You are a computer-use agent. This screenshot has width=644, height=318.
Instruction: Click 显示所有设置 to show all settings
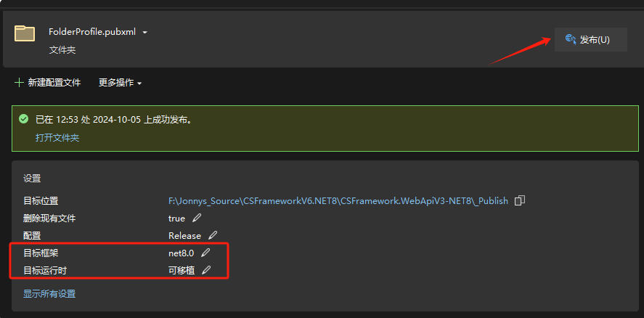click(x=49, y=294)
